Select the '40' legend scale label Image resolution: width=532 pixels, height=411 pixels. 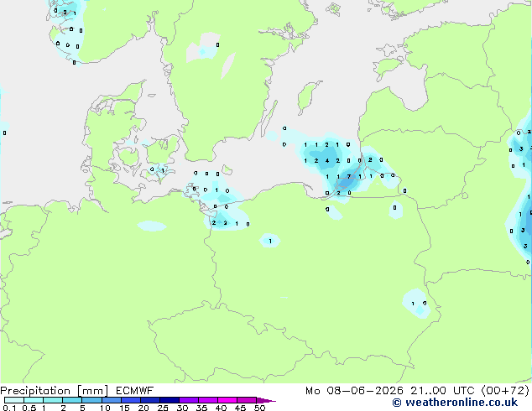click(x=222, y=408)
